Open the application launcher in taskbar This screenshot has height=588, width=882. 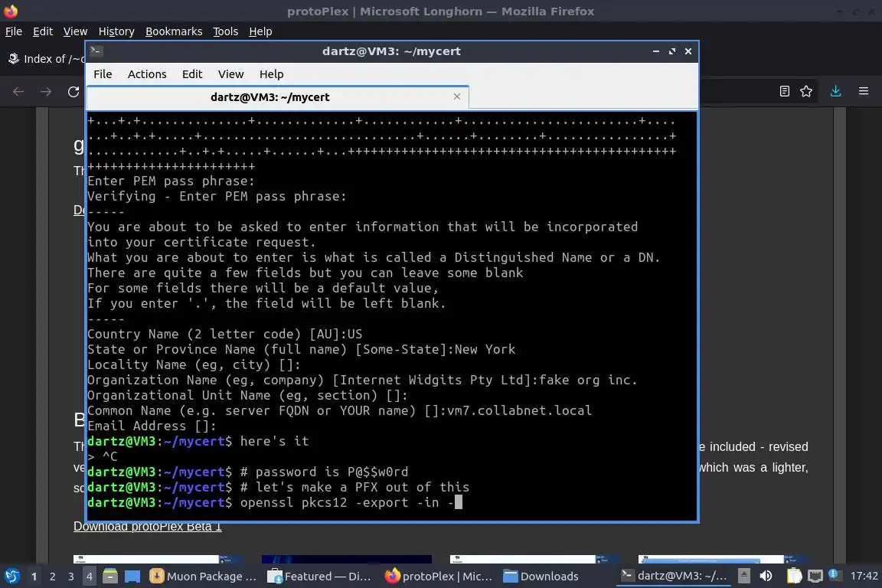(x=11, y=577)
